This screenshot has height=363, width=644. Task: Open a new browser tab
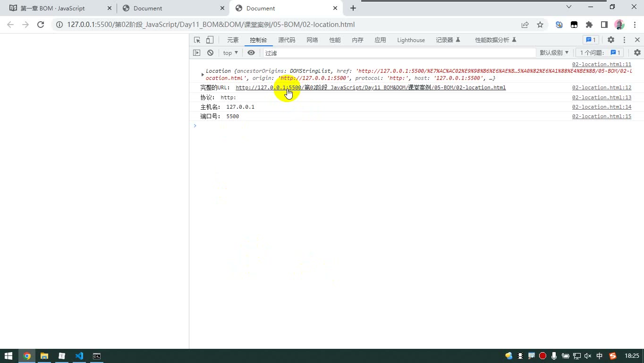tap(353, 8)
